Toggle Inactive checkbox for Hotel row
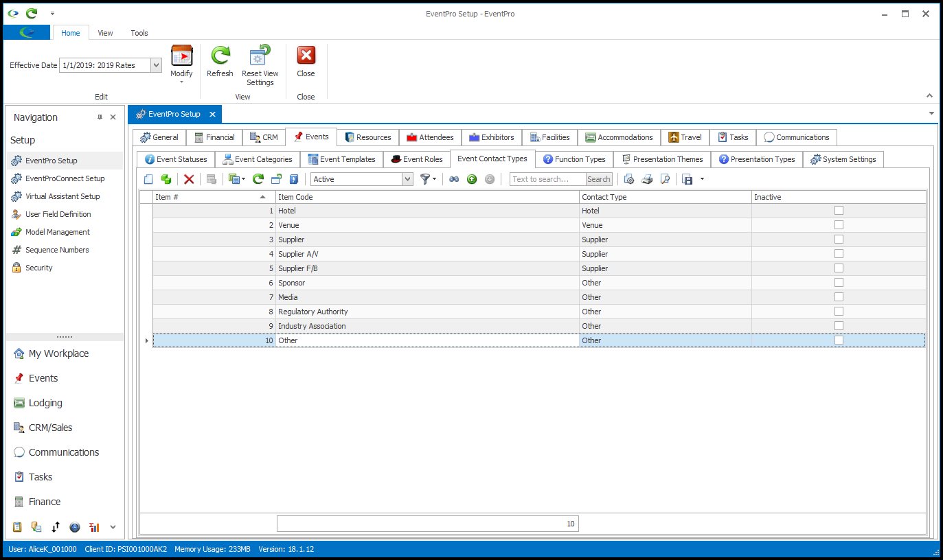This screenshot has height=560, width=943. click(x=839, y=211)
